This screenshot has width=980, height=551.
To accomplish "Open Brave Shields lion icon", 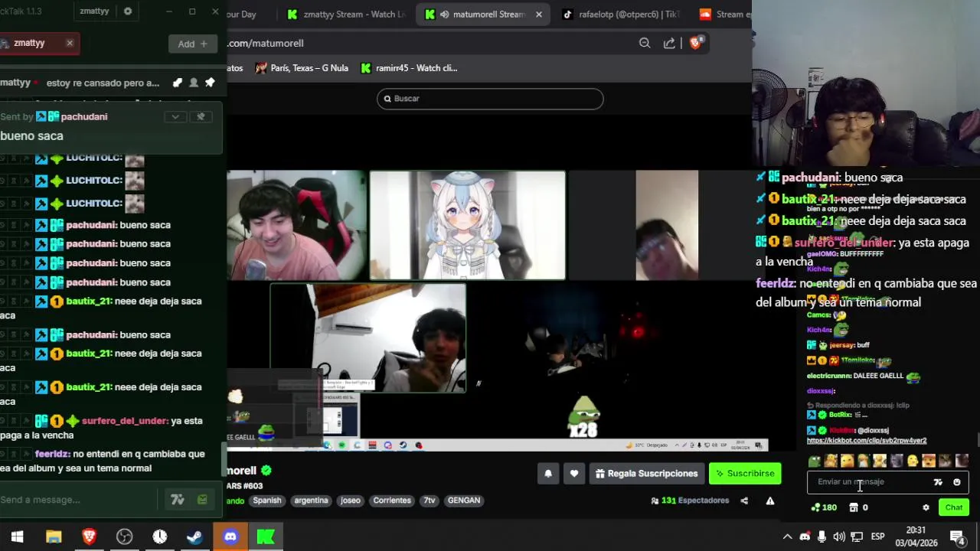I will point(696,43).
